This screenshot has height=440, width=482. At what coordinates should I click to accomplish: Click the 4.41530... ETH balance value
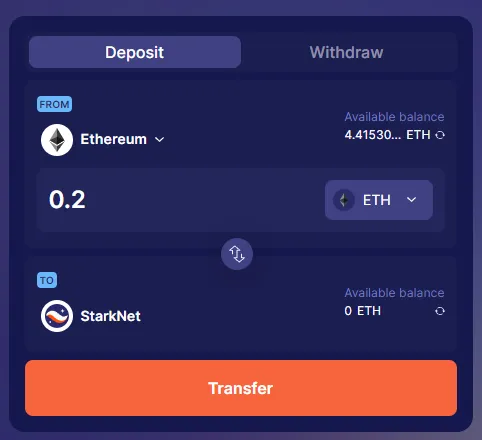tap(387, 135)
